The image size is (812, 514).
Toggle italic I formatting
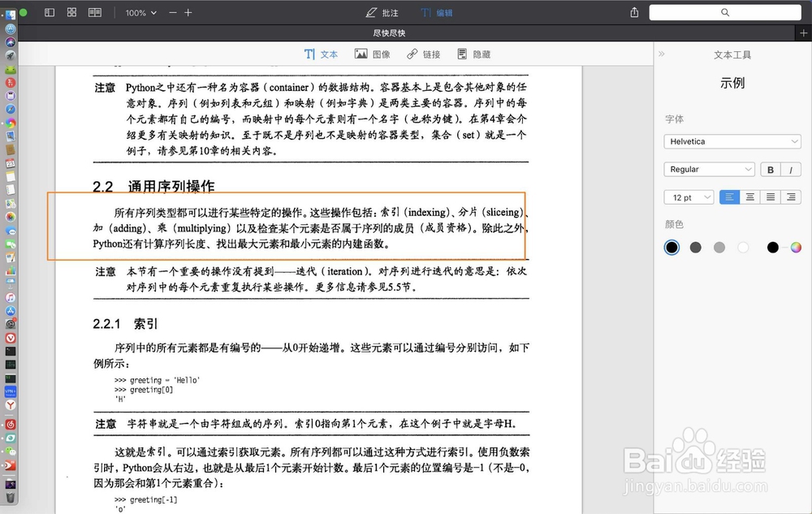[x=791, y=170]
